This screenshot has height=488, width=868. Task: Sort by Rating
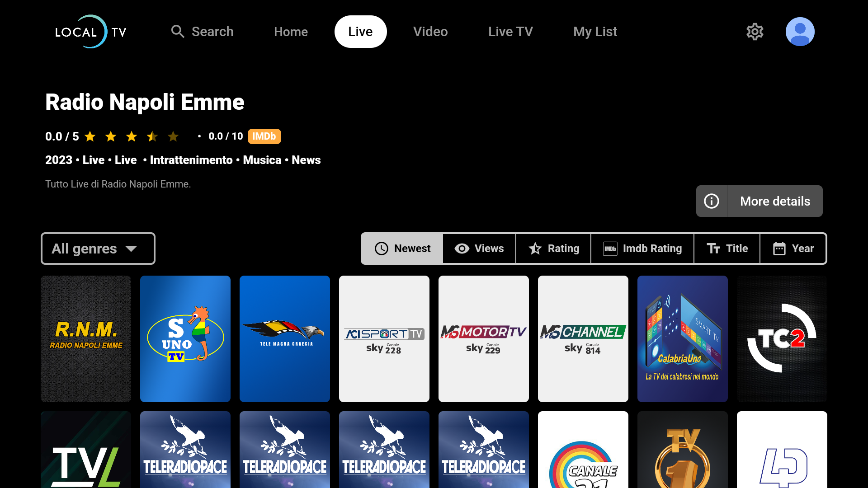(553, 249)
